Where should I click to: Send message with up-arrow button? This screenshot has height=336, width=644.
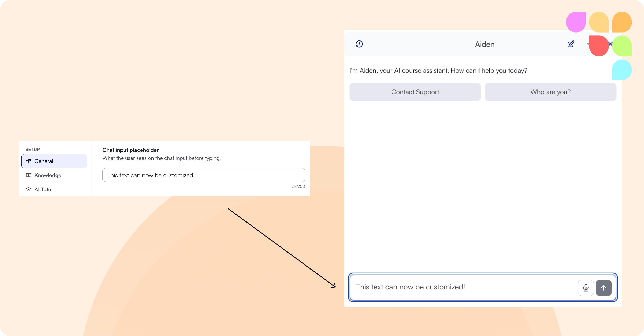click(x=604, y=288)
